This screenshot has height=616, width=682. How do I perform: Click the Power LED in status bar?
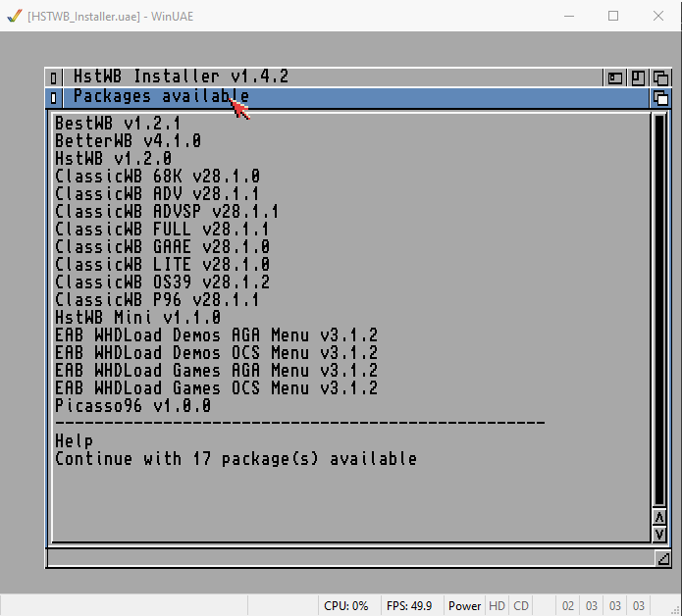464,606
